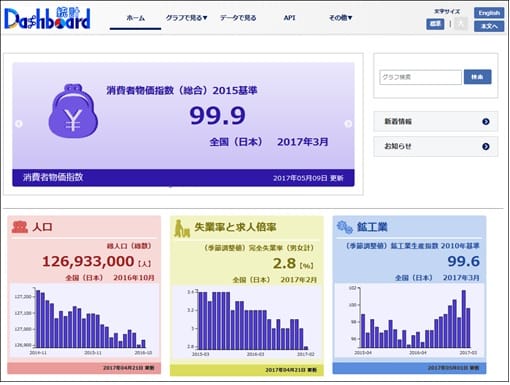Screen dimensions: 510x385
Task: Open the その他 dropdown menu
Action: (x=340, y=18)
